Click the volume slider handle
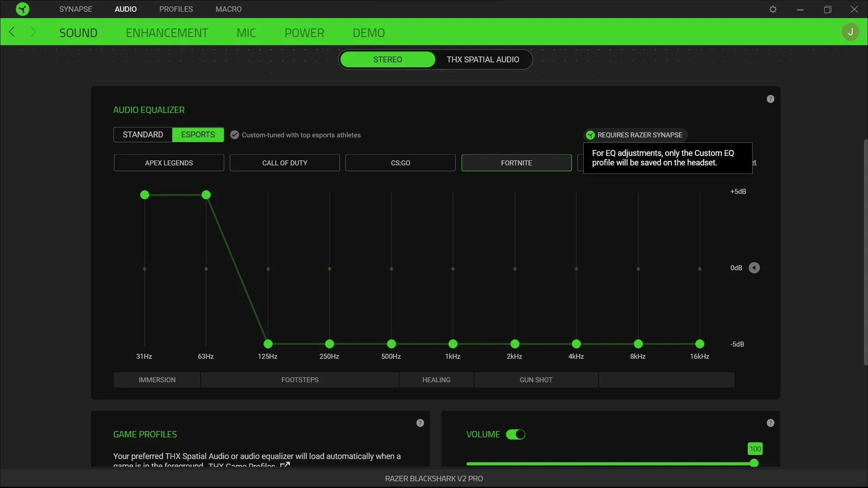The image size is (868, 488). tap(754, 463)
